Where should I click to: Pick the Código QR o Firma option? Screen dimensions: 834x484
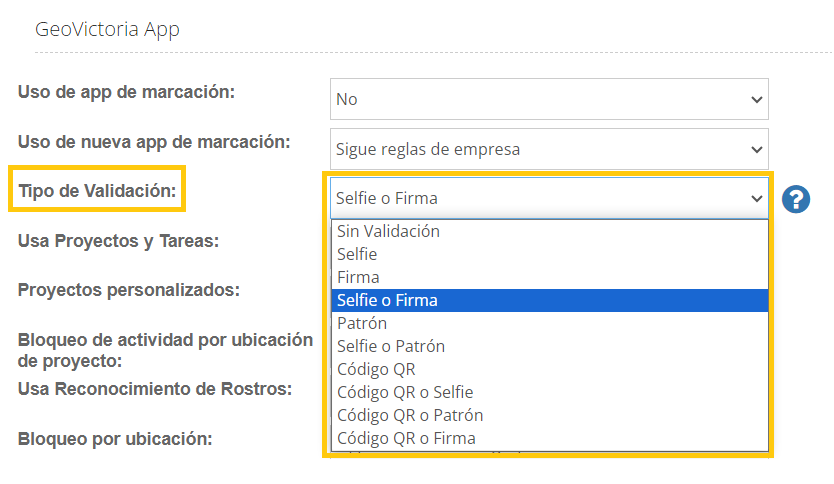[406, 438]
